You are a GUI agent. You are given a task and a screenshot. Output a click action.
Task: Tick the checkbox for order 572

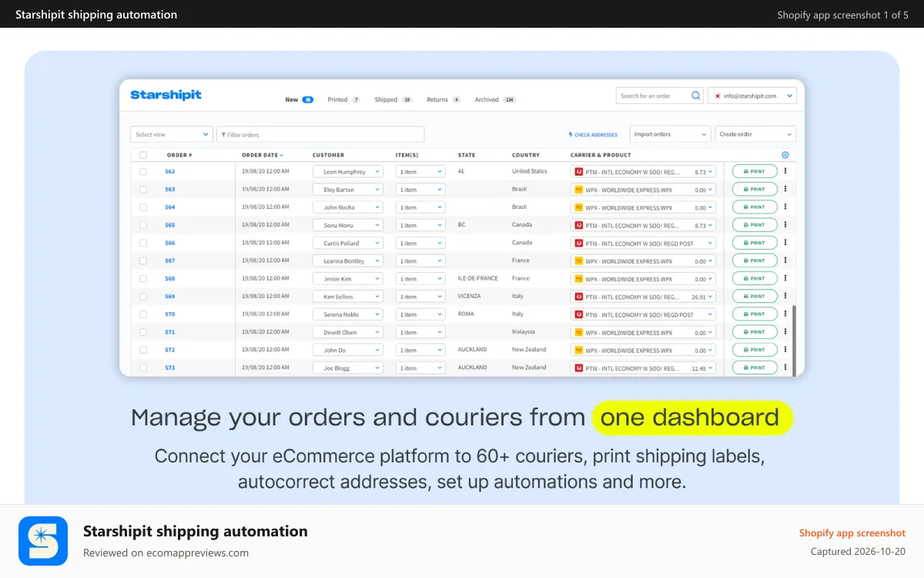pos(143,350)
